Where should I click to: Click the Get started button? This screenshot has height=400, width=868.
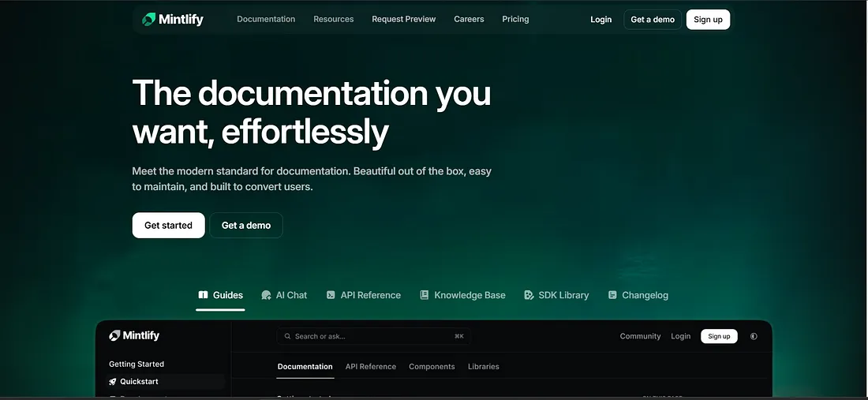tap(168, 225)
